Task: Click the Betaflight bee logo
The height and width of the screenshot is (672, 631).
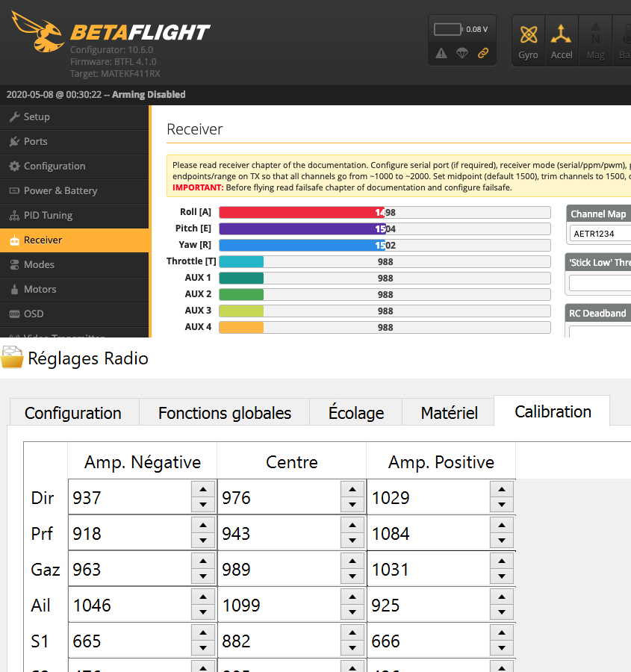Action: (x=39, y=31)
